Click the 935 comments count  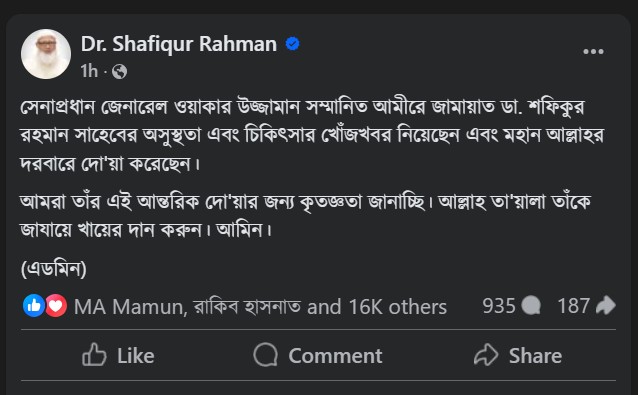(x=499, y=306)
